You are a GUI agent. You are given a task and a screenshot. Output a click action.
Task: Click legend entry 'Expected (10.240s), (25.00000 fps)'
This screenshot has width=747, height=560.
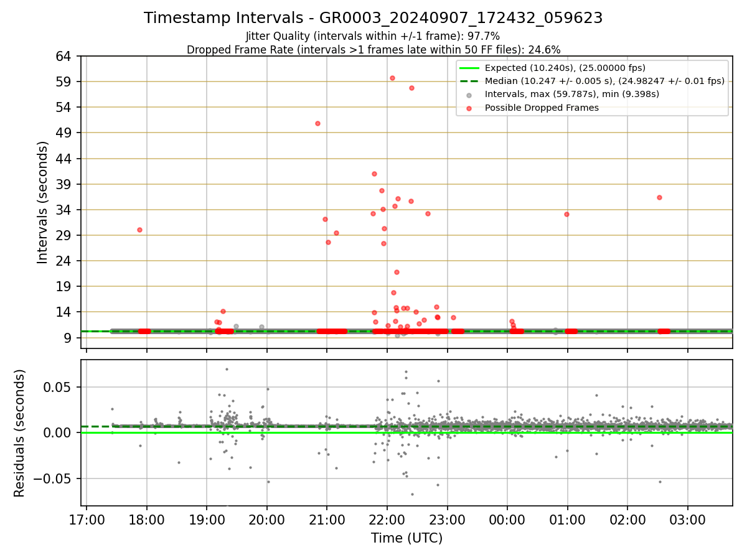[565, 68]
